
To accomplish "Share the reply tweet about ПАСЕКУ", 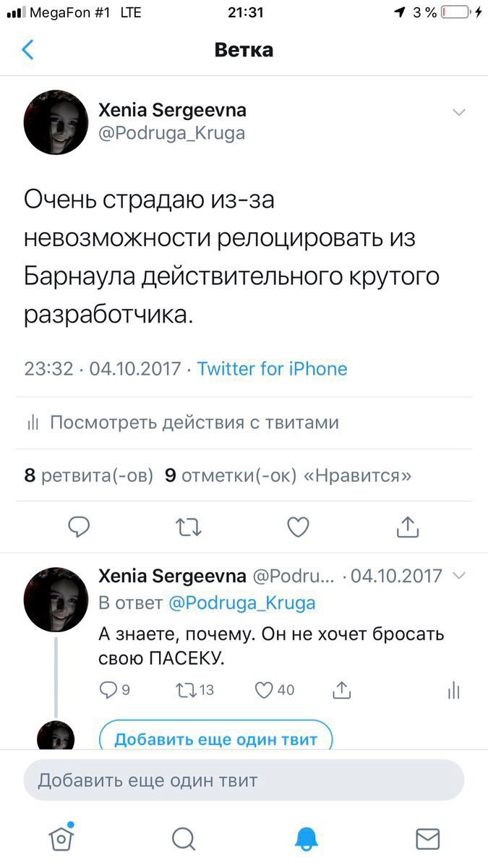I will pyautogui.click(x=342, y=690).
